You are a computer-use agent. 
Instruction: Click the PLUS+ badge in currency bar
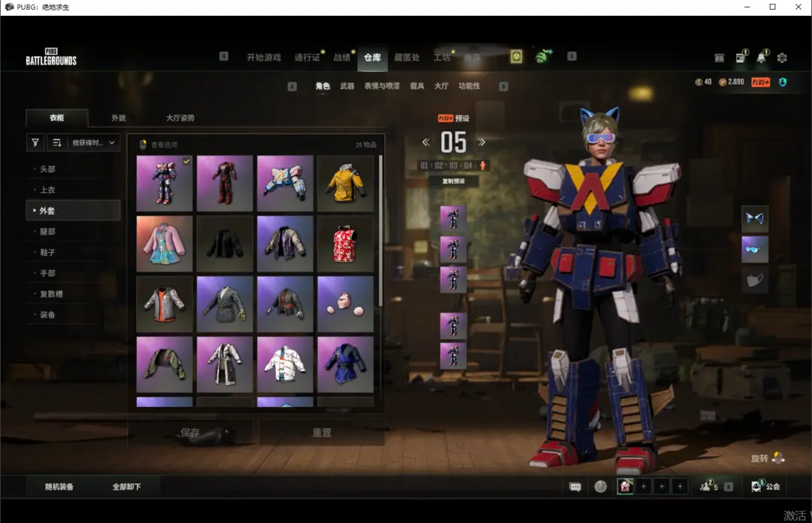point(761,82)
